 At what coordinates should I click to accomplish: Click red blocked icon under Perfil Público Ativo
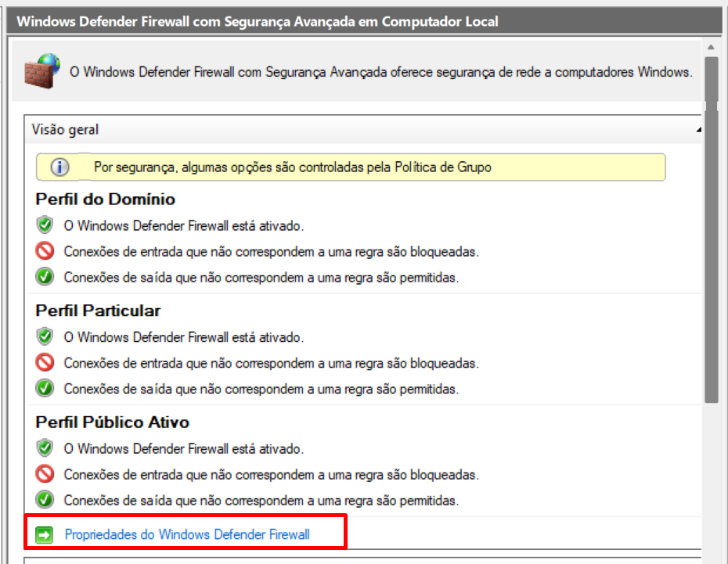pos(45,474)
